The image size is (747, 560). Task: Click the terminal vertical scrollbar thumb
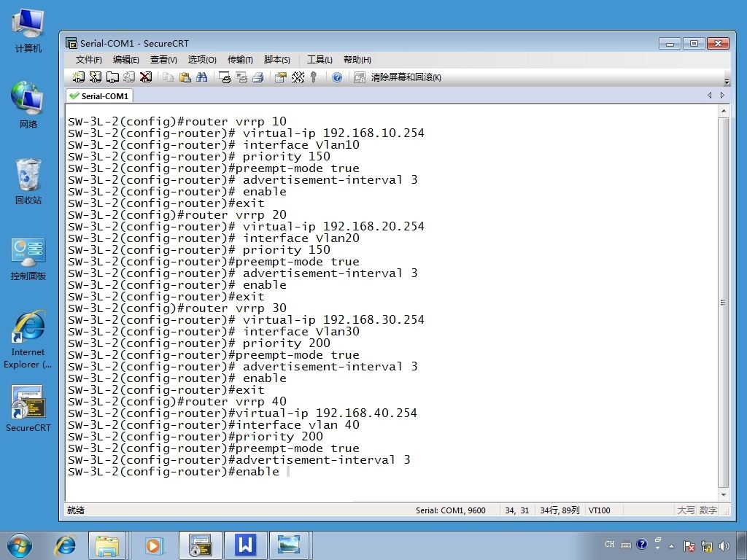(x=724, y=303)
